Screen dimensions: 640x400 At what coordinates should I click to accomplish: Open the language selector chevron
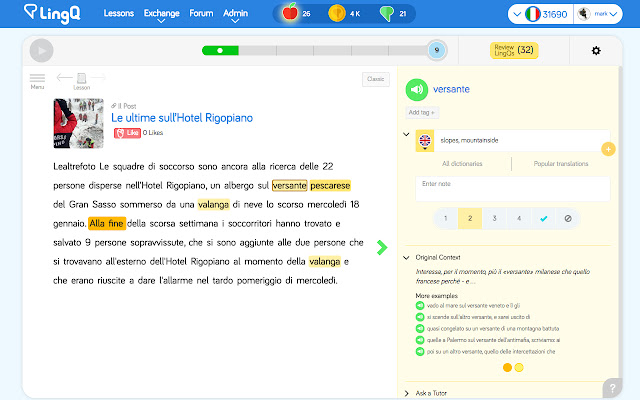click(x=517, y=14)
